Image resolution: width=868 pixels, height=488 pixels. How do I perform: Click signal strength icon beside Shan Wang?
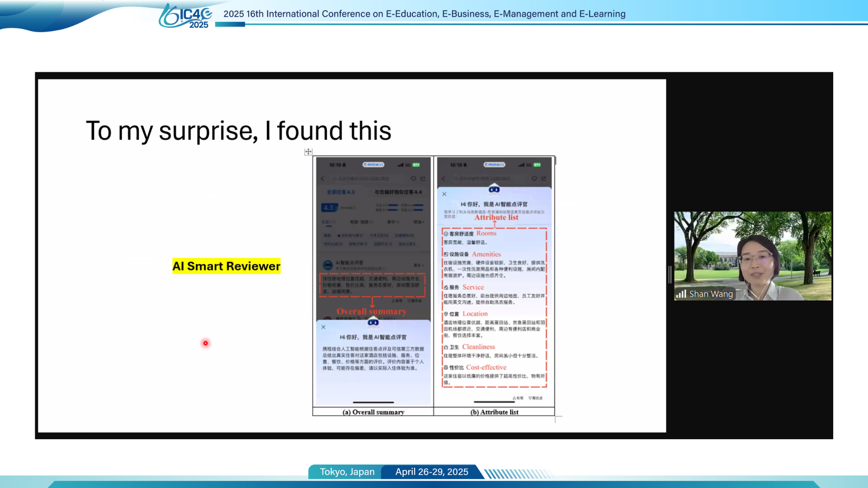pos(681,294)
